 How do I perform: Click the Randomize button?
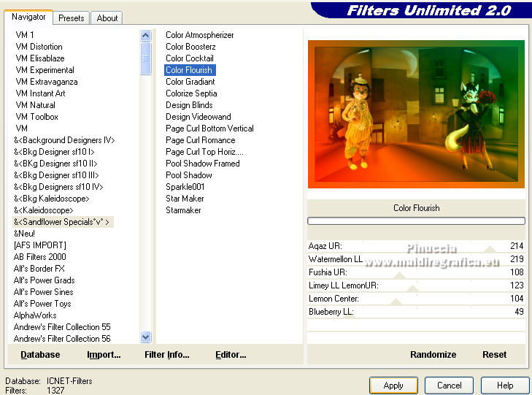[433, 355]
